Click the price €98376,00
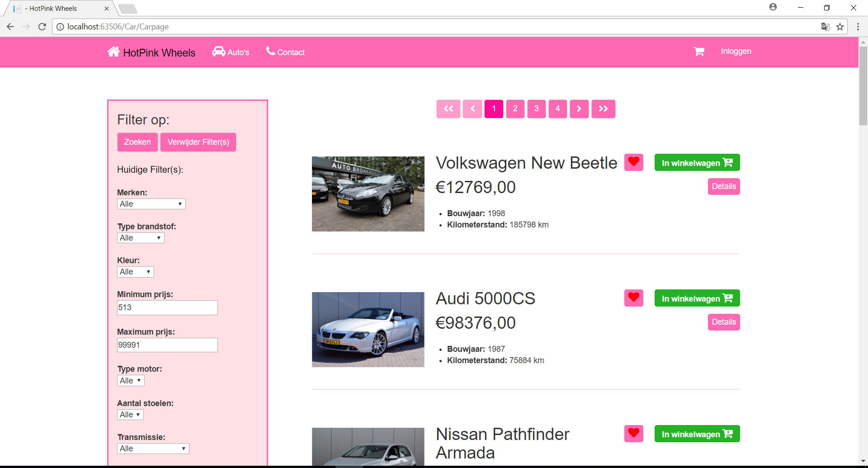868x468 pixels. tap(476, 323)
